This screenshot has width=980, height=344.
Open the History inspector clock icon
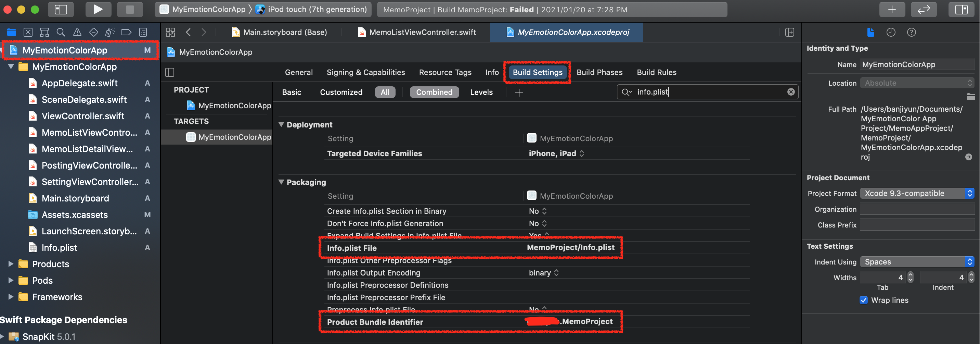(x=891, y=33)
